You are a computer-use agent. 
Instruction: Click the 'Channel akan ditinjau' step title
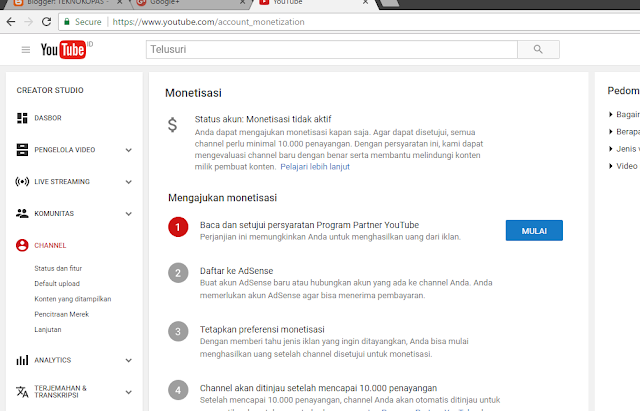click(x=318, y=388)
